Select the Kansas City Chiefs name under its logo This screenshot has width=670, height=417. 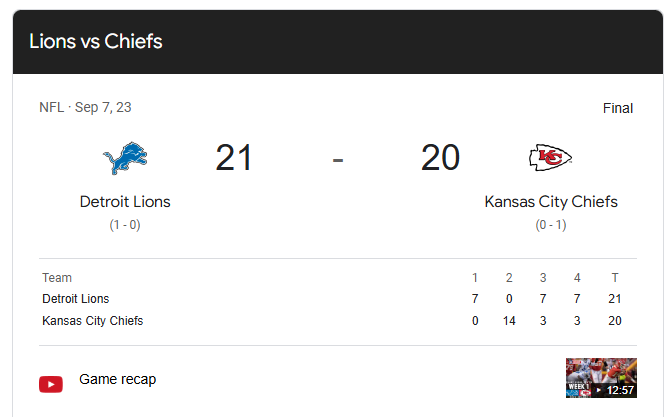click(x=551, y=202)
